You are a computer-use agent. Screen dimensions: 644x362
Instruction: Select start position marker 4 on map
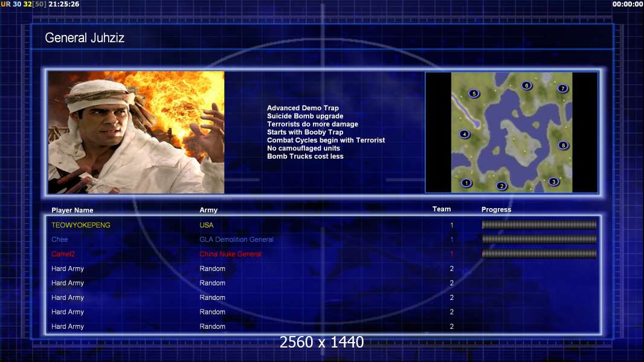click(465, 134)
